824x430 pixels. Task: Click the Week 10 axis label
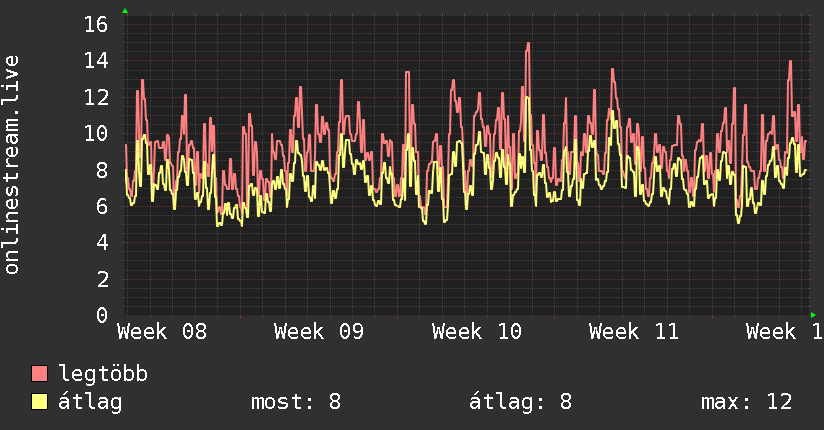[x=477, y=332]
